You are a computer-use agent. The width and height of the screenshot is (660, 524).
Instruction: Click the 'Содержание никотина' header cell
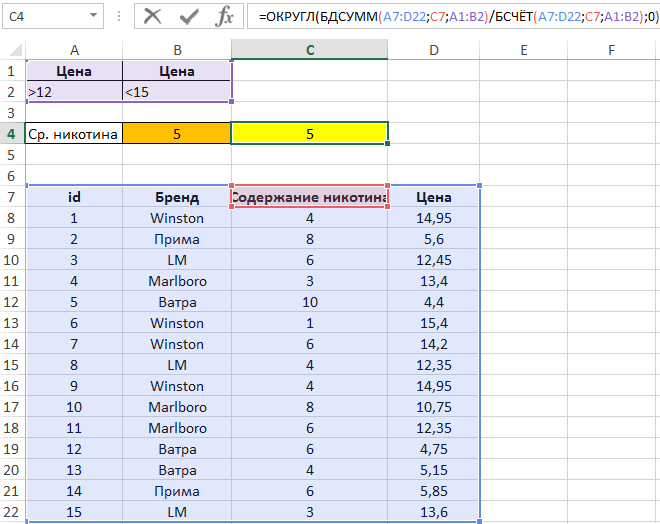click(310, 197)
